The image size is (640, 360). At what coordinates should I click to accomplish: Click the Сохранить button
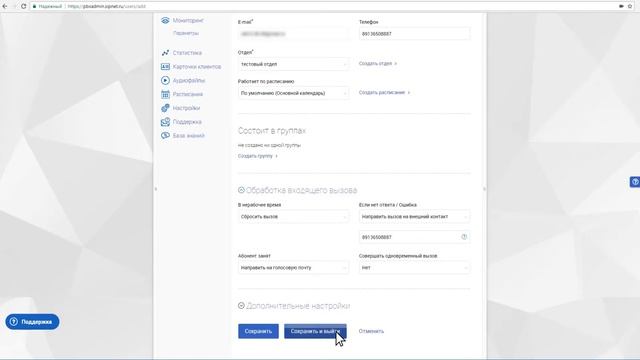258,331
